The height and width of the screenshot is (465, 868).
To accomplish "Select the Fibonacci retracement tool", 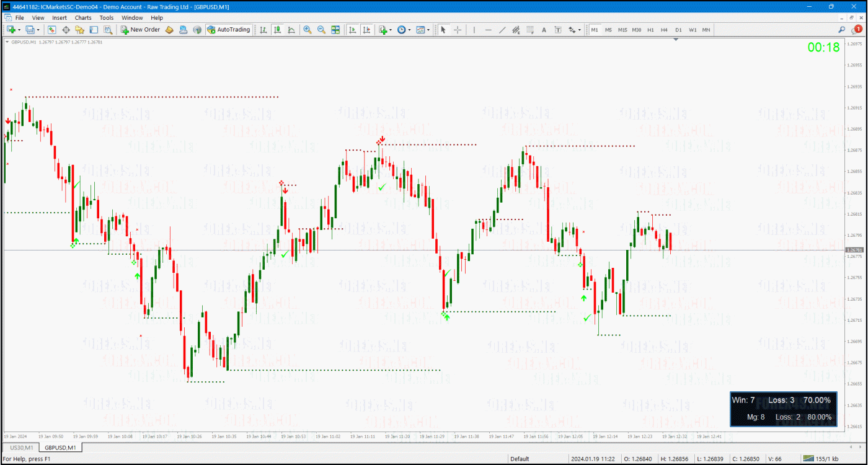I will tap(530, 30).
